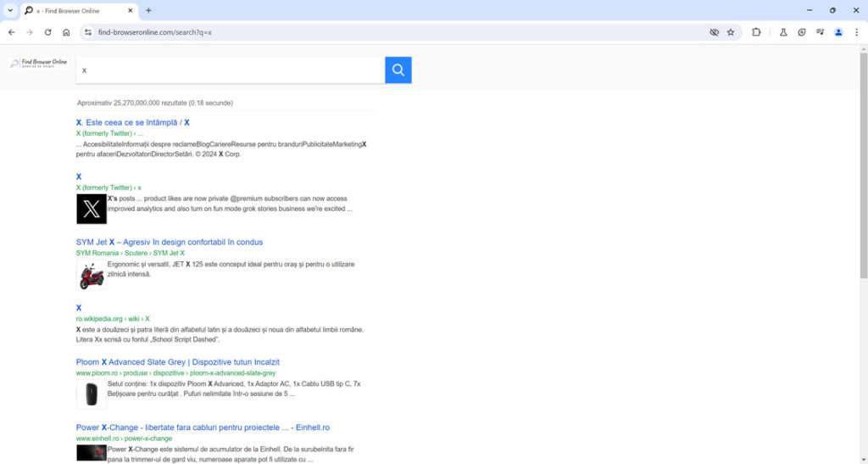Viewport: 868px width, 464px height.
Task: Reload the page
Action: tap(48, 33)
